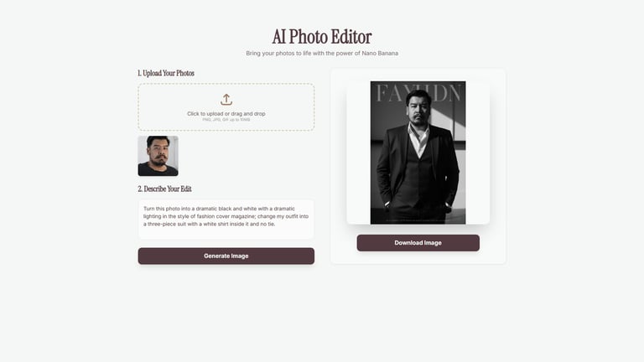This screenshot has height=362, width=644.
Task: Click the PNG, JPG, GIF file size hint
Action: tap(226, 120)
